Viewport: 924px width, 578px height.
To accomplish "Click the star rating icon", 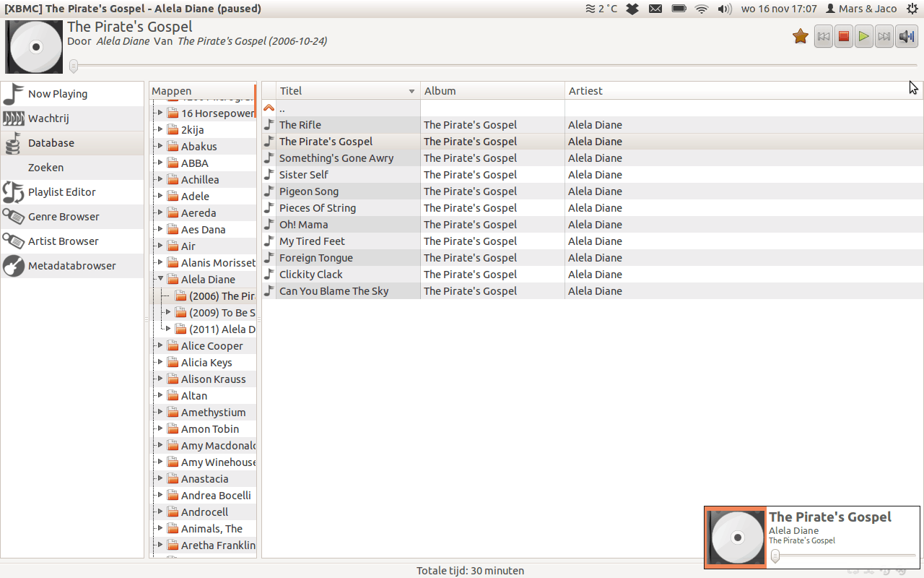I will pos(800,36).
